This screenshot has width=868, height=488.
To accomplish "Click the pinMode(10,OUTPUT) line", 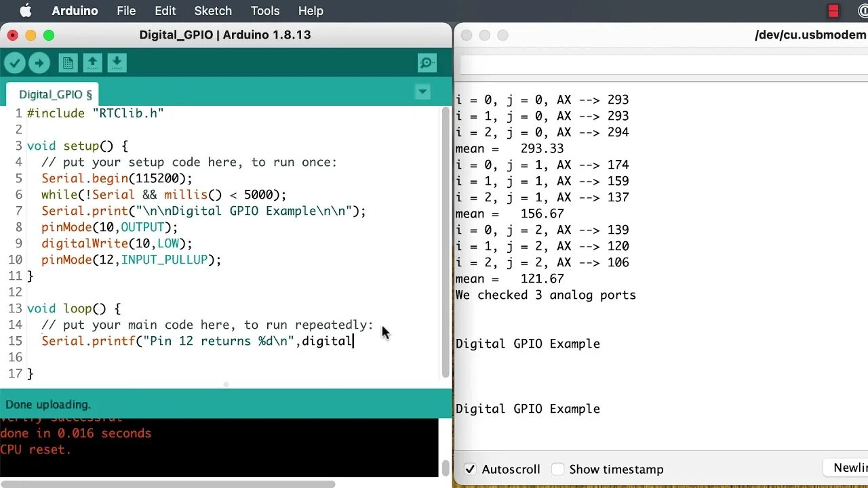I will 109,227.
